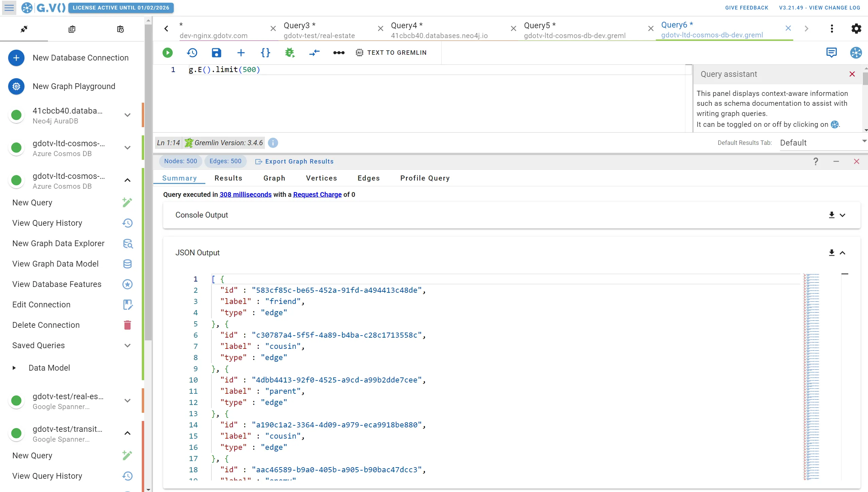Click the Request Charge link
This screenshot has height=492, width=868.
pyautogui.click(x=317, y=194)
